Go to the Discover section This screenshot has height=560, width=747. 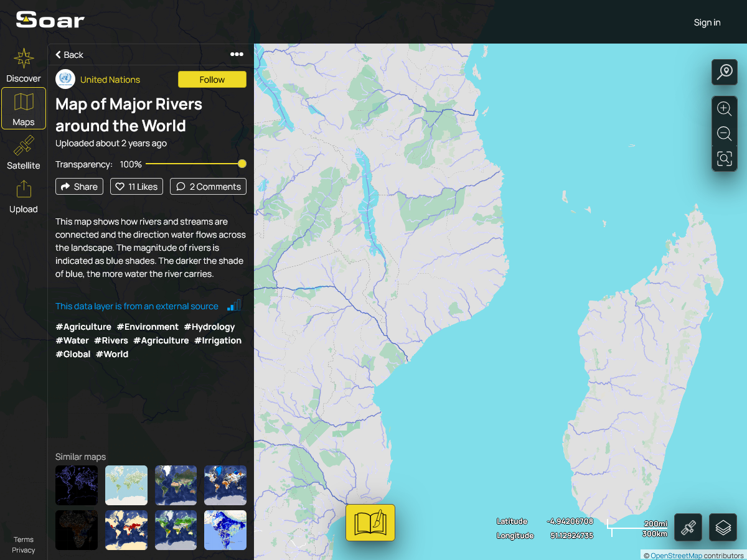24,65
